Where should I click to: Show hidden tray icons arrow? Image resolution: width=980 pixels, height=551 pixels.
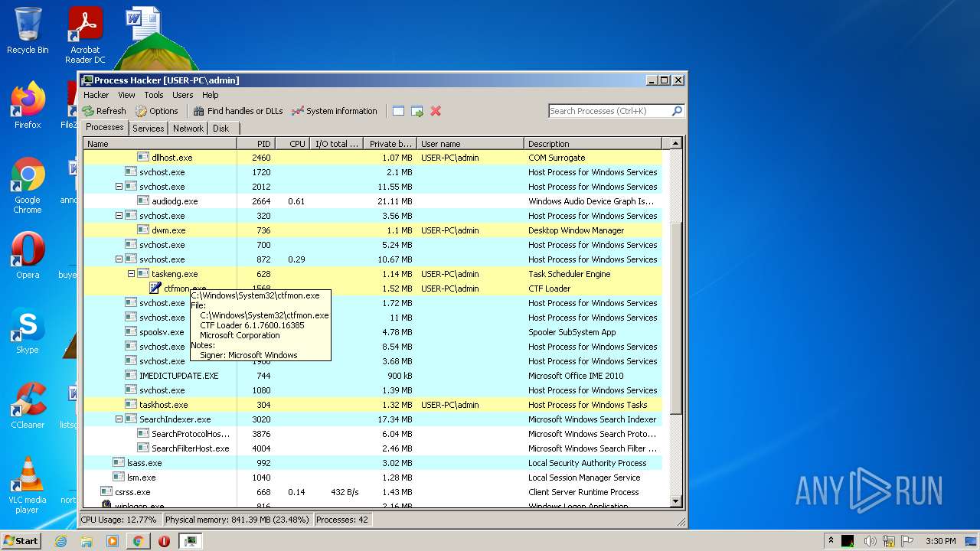click(x=831, y=541)
